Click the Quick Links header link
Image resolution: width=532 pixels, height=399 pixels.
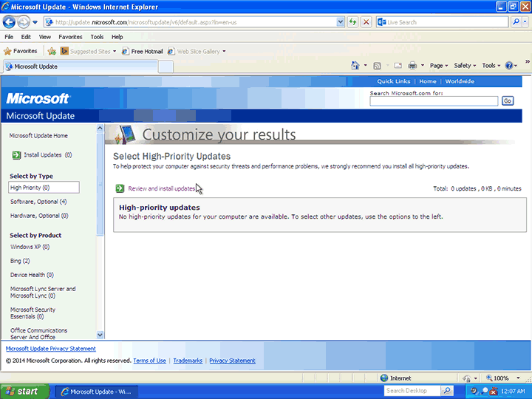(x=394, y=81)
